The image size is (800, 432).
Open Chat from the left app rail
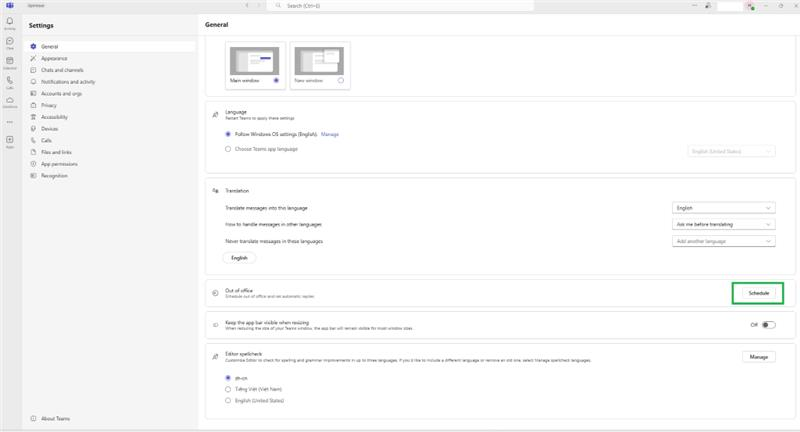10,41
